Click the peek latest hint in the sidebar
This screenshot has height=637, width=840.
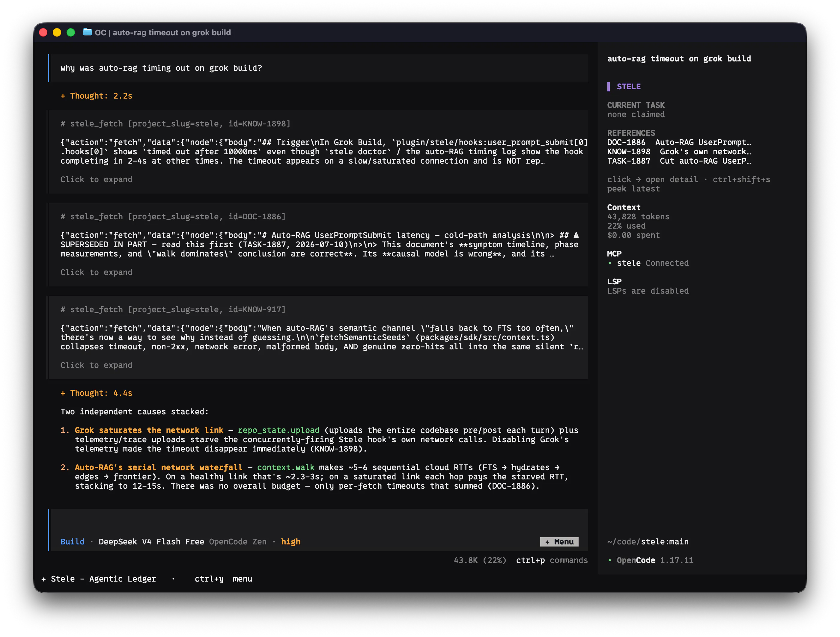click(633, 189)
